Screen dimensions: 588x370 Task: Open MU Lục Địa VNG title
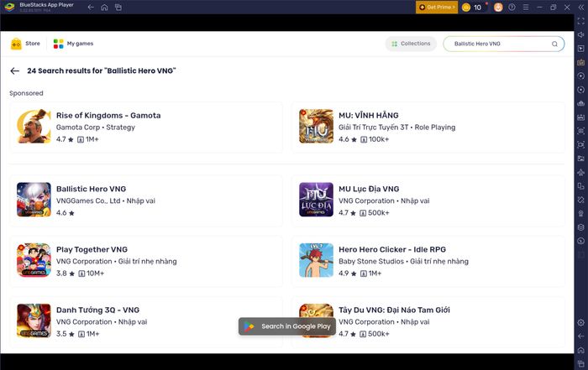[369, 189]
